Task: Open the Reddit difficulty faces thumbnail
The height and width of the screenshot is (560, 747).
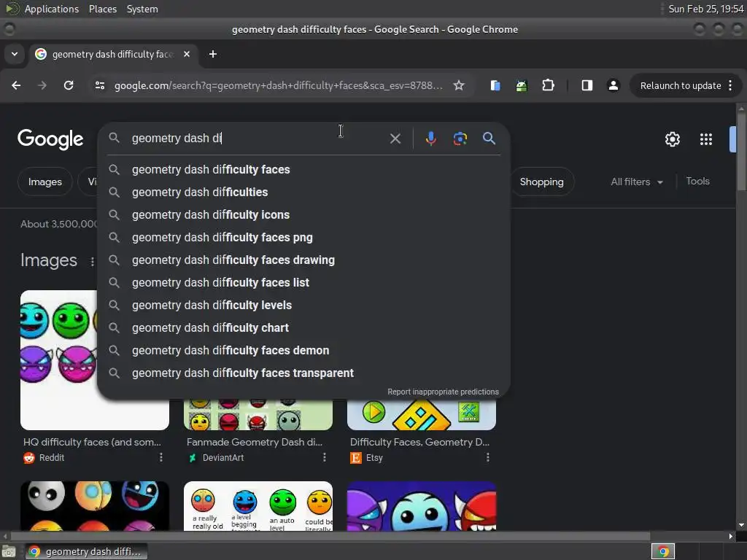Action: (x=58, y=359)
